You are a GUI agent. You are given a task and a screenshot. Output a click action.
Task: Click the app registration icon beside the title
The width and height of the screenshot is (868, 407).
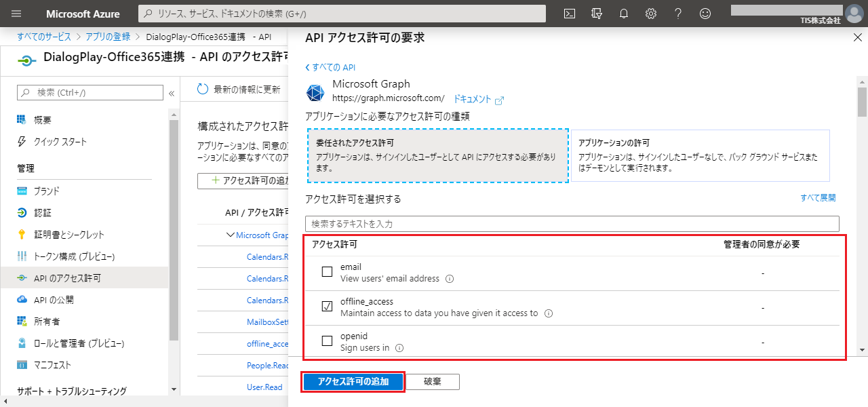pos(26,59)
